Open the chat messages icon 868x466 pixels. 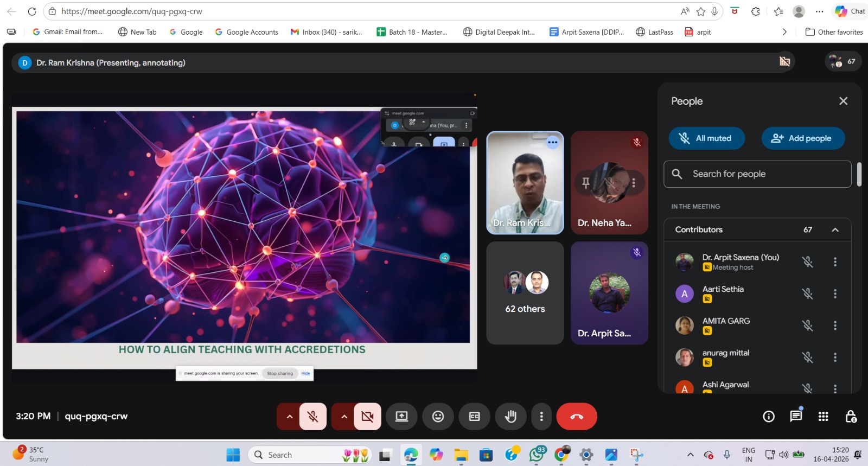click(796, 417)
